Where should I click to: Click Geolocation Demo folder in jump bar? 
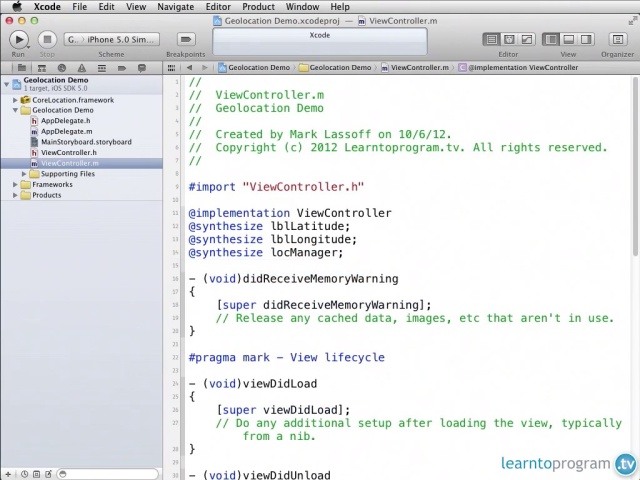[335, 68]
